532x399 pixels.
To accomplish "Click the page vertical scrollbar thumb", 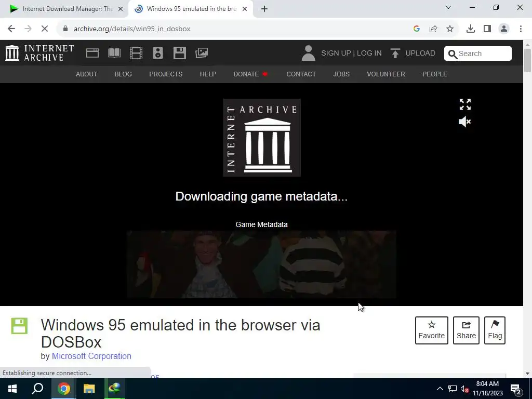I will point(527,60).
